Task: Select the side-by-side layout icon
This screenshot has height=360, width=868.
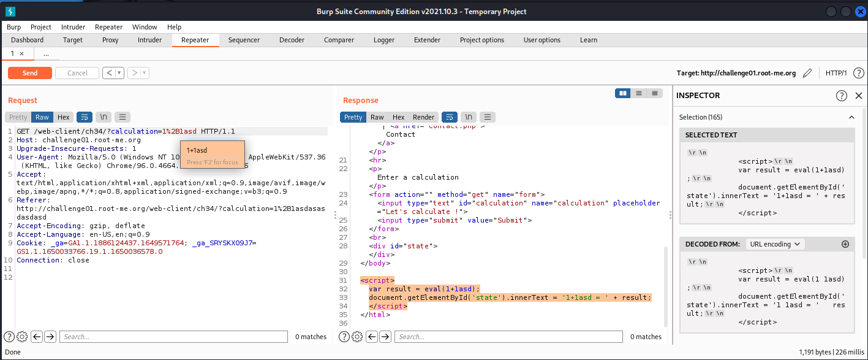Action: coord(623,93)
